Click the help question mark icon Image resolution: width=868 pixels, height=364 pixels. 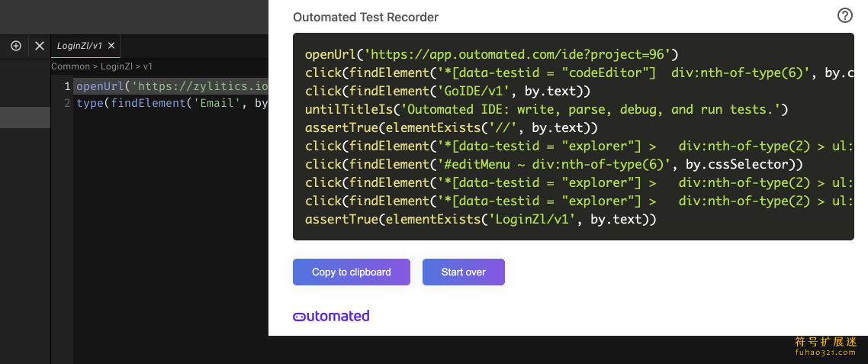click(x=845, y=15)
